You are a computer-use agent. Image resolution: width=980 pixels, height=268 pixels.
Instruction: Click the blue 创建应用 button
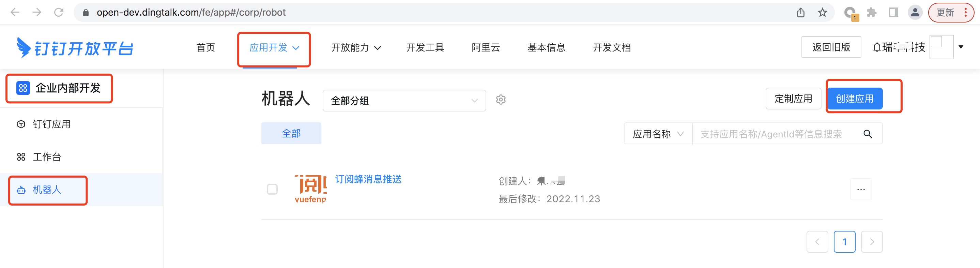(855, 99)
